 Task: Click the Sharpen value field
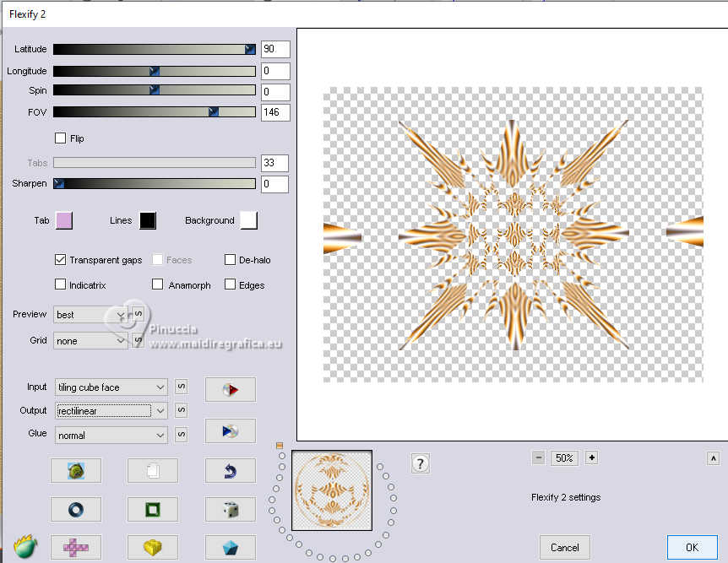pyautogui.click(x=274, y=184)
